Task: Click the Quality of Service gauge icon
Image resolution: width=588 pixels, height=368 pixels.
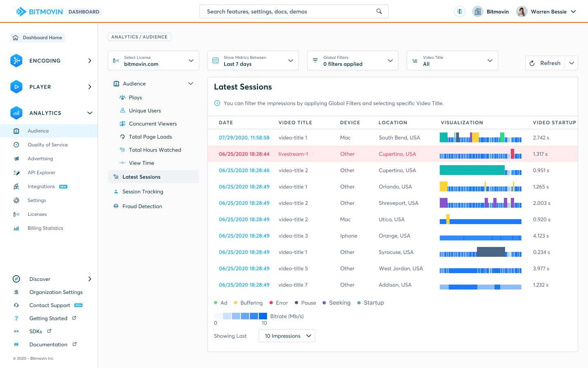Action: click(16, 145)
